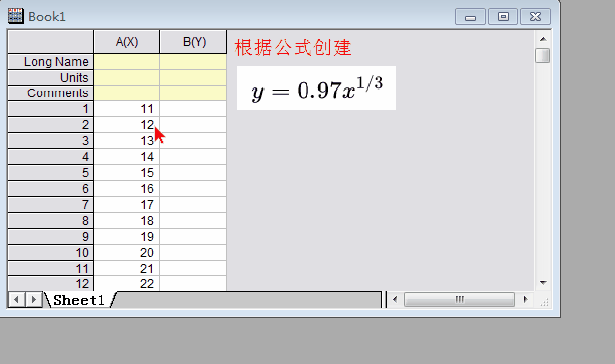Viewport: 615px width, 364px height.
Task: Click the horizontal scrollbar thumb
Action: coord(460,300)
